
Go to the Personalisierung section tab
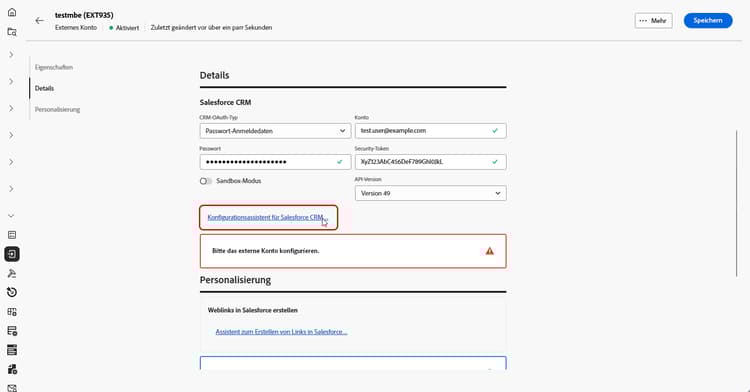coord(57,109)
